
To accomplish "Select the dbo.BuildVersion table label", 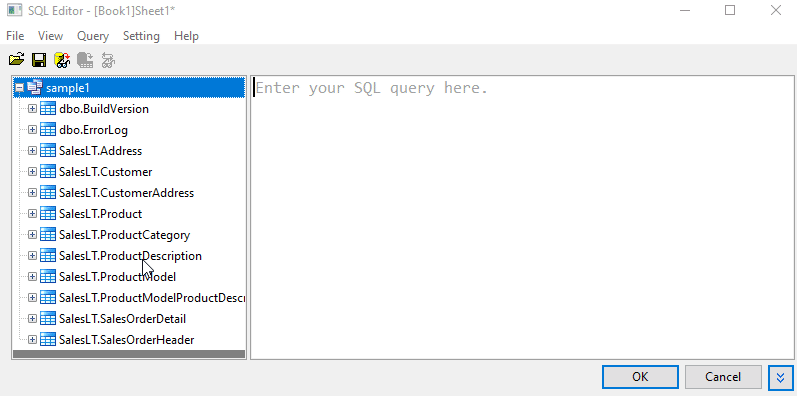I will coord(104,109).
